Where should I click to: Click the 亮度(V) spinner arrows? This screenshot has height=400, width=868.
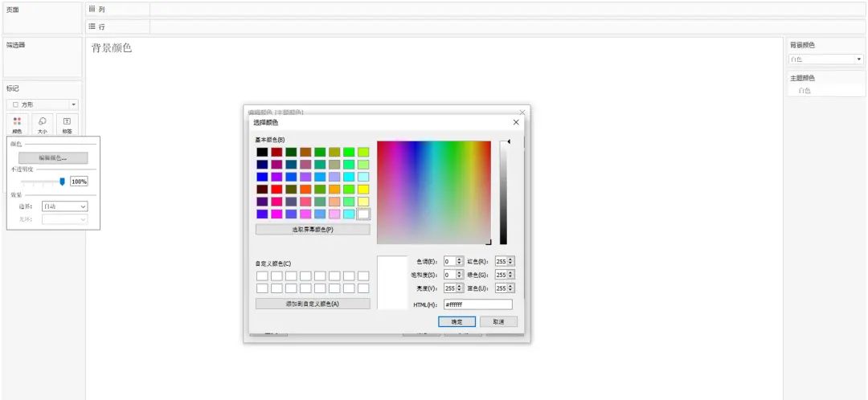(460, 288)
